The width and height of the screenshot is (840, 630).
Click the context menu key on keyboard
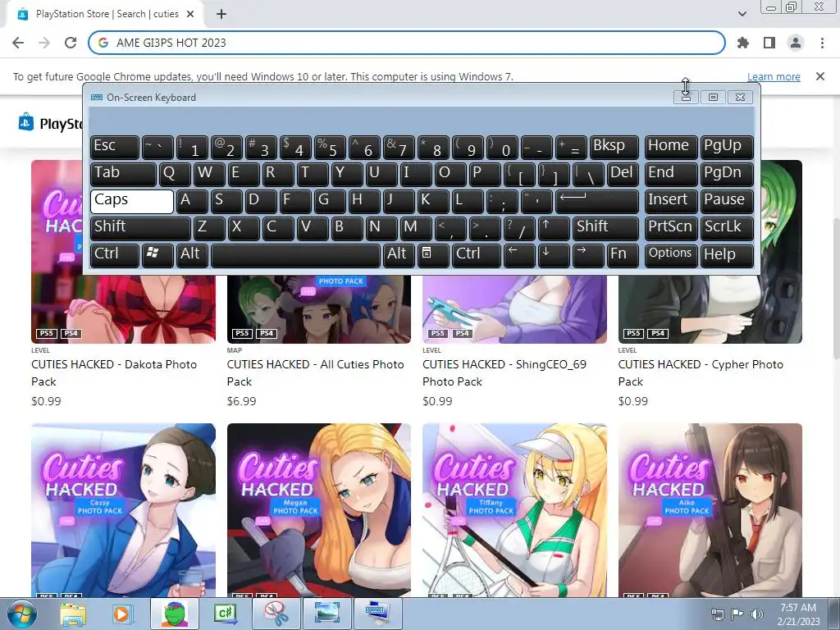point(433,256)
